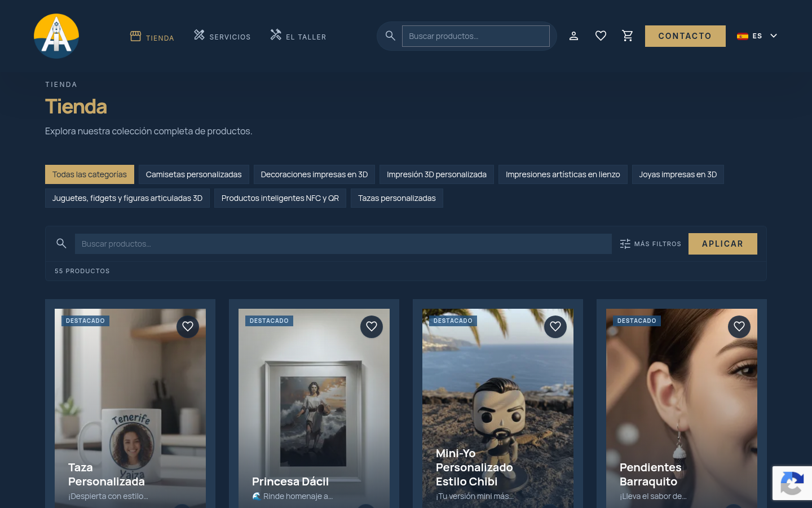Open the user account icon
The width and height of the screenshot is (812, 508).
coord(573,36)
